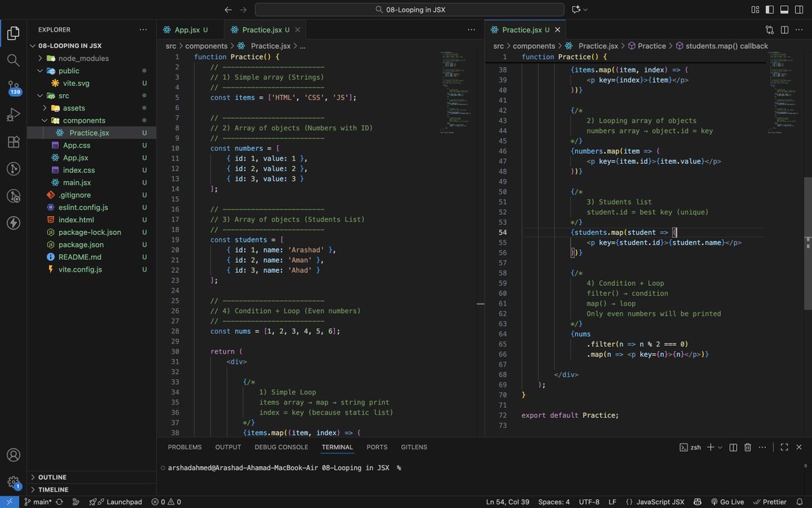Open the Extensions view
812x508 pixels.
(x=14, y=142)
